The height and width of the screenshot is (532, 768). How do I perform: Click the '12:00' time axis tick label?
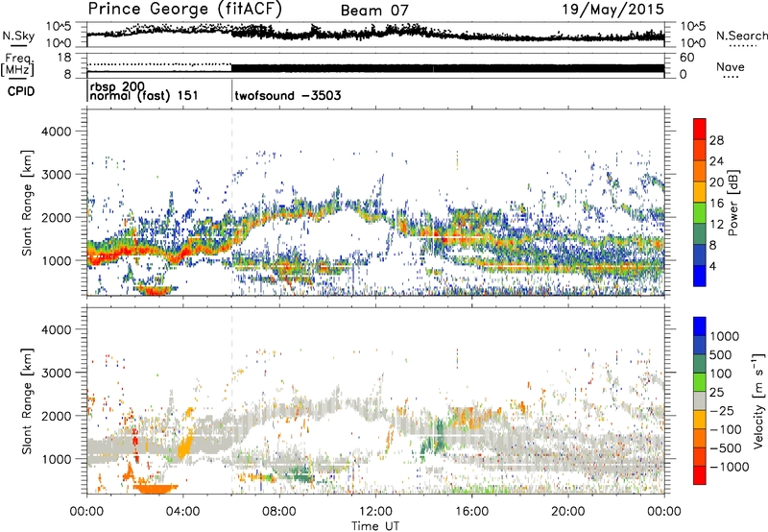[x=375, y=512]
